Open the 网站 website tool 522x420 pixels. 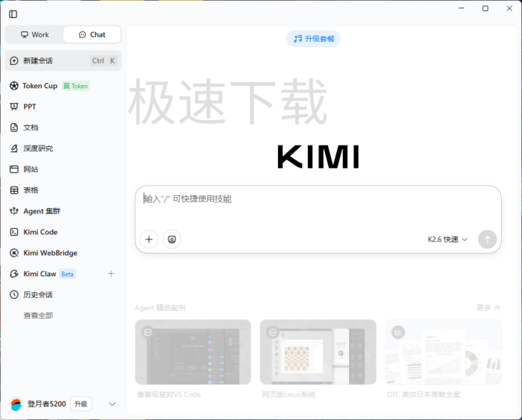(x=63, y=169)
